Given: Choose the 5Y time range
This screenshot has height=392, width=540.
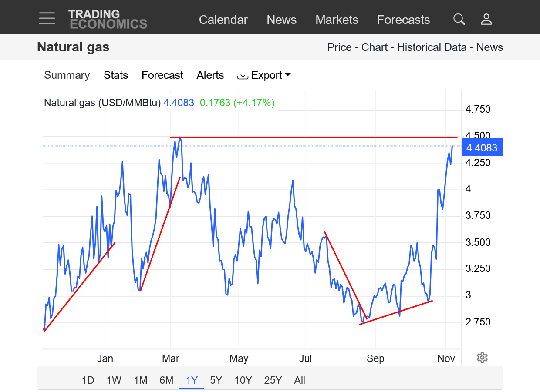Looking at the screenshot, I should click(216, 380).
